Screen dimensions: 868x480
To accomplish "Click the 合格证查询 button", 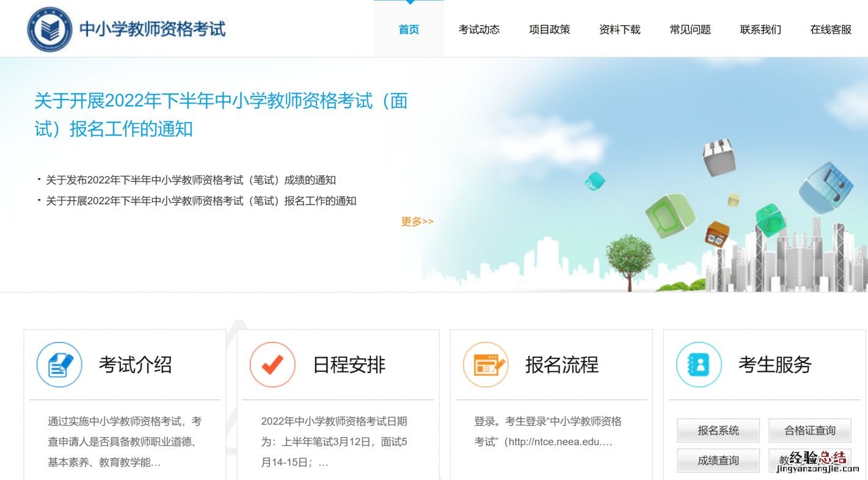I will tap(809, 431).
